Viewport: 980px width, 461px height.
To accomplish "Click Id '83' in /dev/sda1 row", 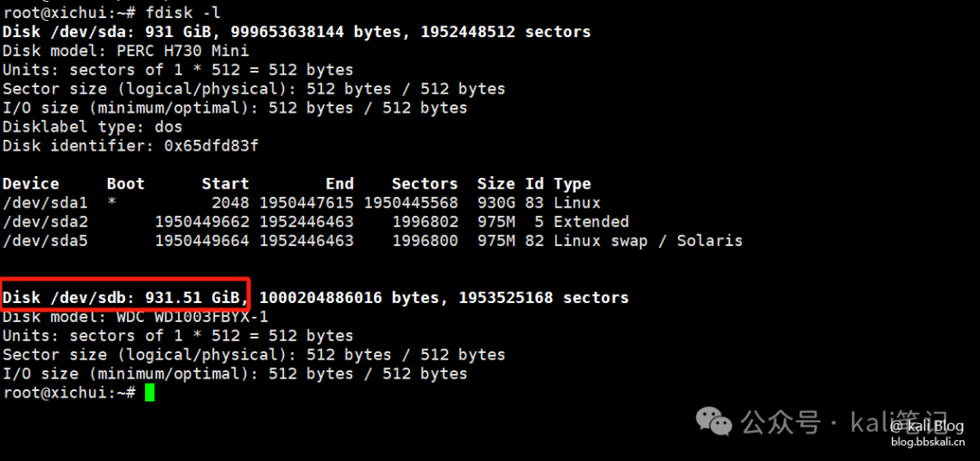I will (x=534, y=203).
